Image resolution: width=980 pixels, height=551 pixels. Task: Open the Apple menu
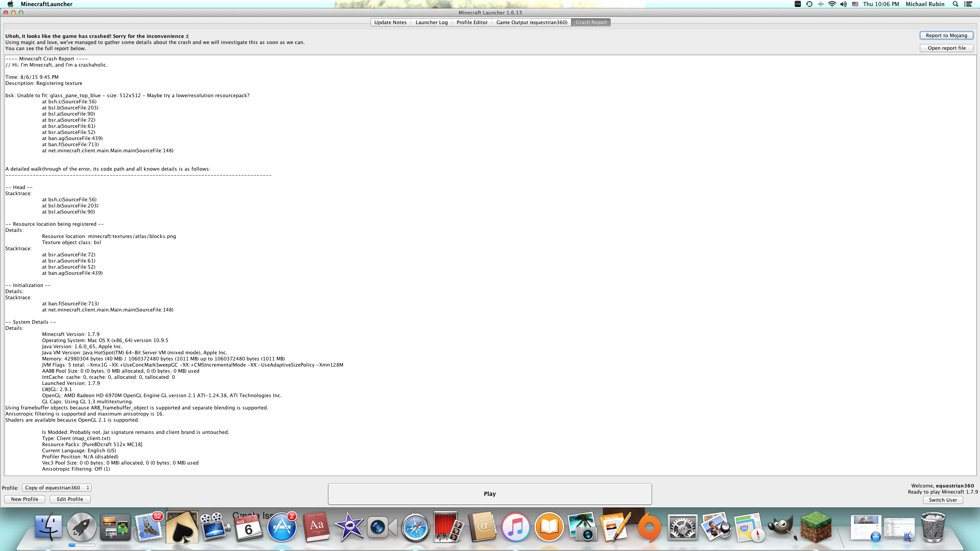[10, 4]
